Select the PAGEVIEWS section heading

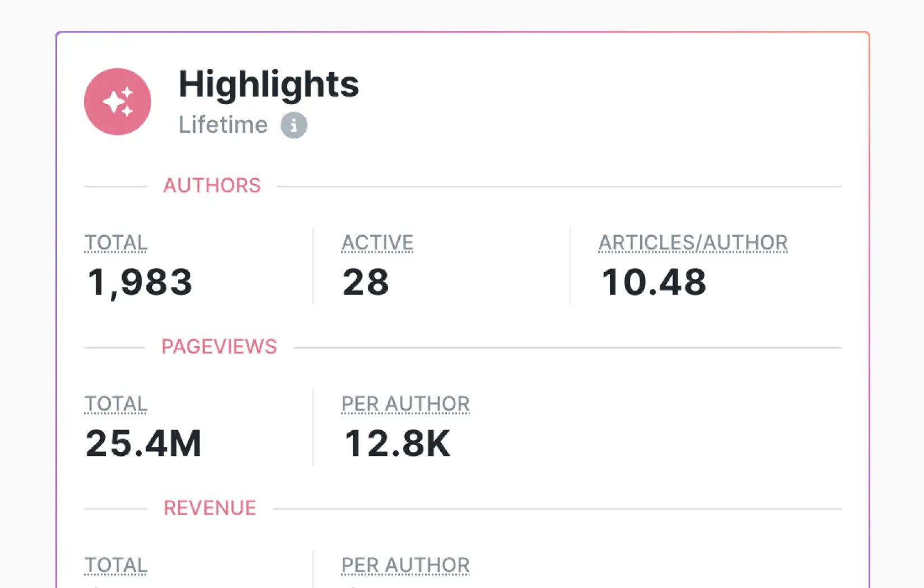point(219,347)
